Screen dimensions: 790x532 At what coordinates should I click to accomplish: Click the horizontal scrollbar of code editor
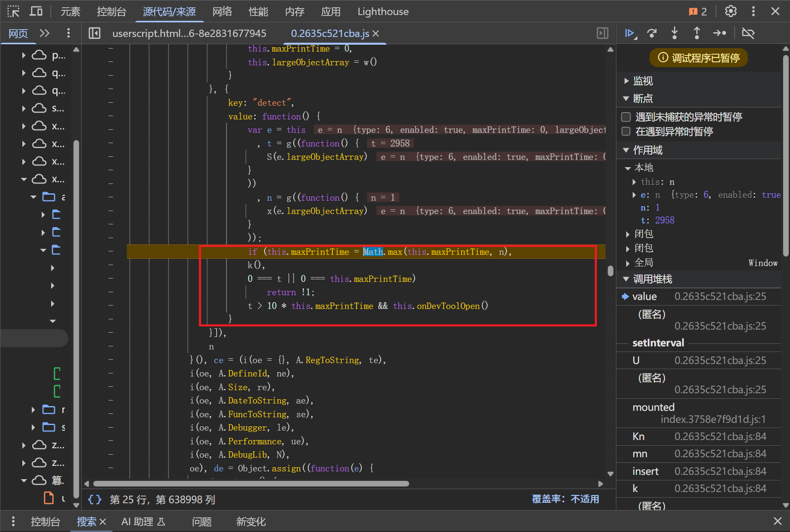pos(251,484)
